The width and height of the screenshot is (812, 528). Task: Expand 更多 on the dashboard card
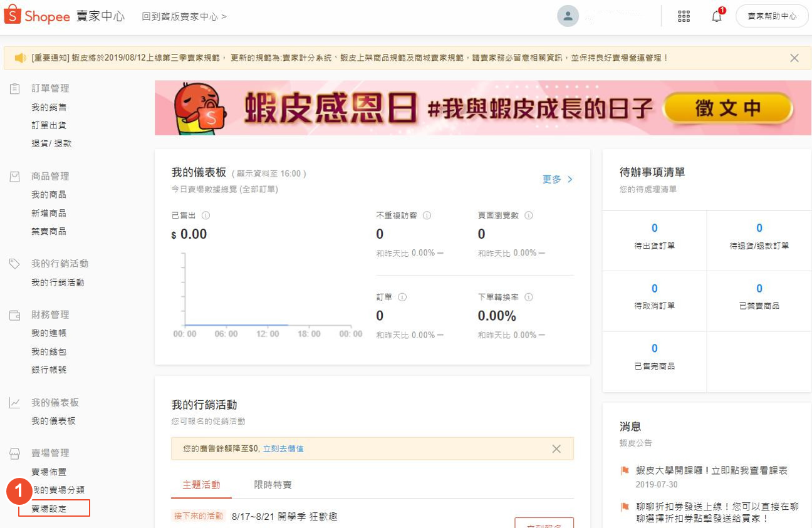pos(557,179)
